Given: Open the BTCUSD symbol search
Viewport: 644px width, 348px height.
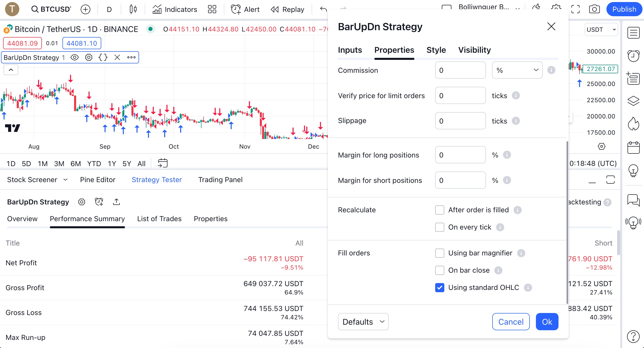Looking at the screenshot, I should pos(51,9).
